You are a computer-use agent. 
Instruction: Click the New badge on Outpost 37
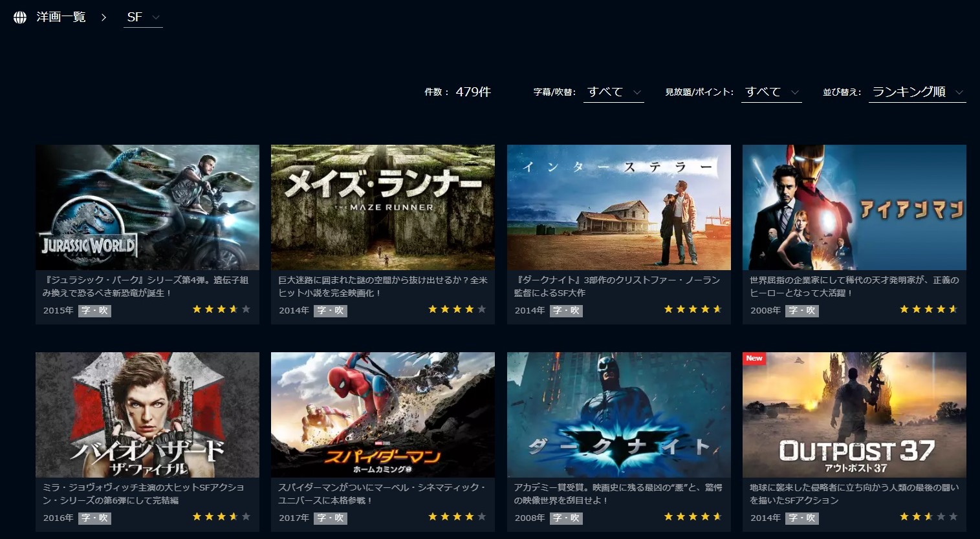(x=754, y=359)
